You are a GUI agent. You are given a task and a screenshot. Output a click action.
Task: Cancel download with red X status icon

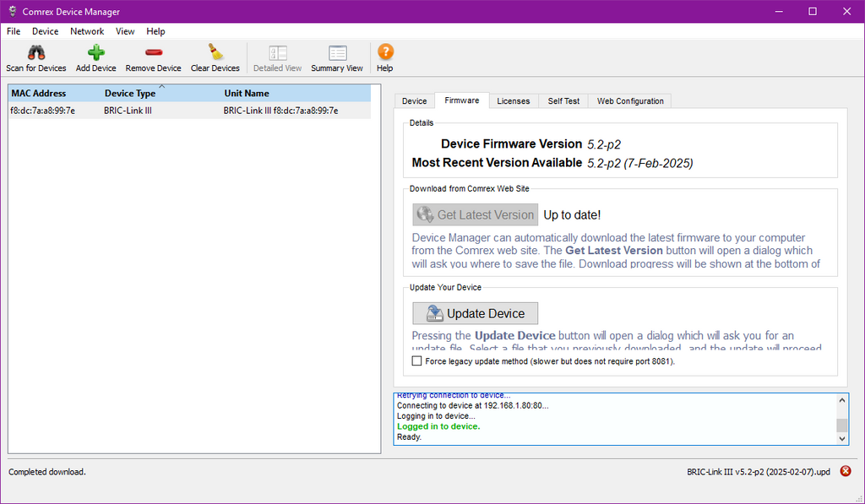tap(846, 471)
